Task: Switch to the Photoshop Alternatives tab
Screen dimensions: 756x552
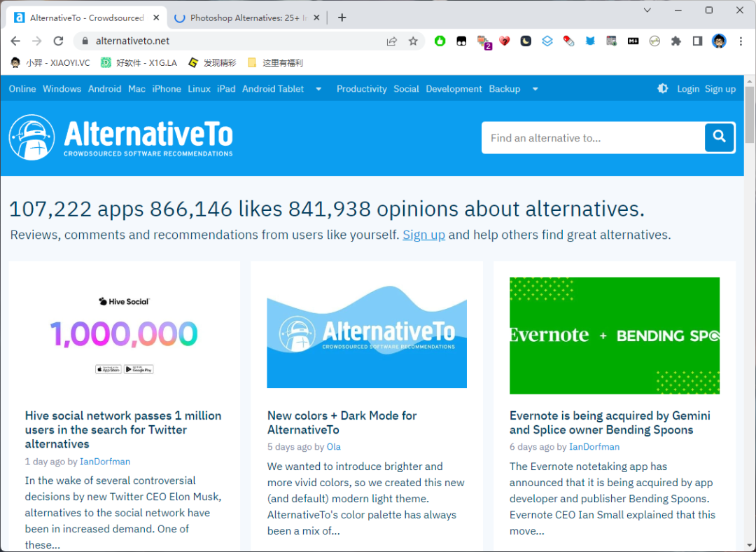Action: [x=248, y=18]
